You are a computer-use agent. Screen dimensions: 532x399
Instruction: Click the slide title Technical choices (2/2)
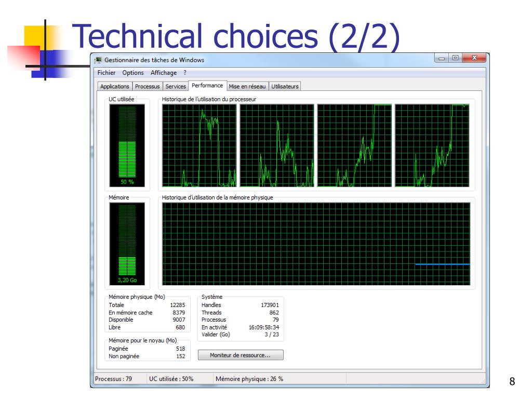(x=236, y=36)
